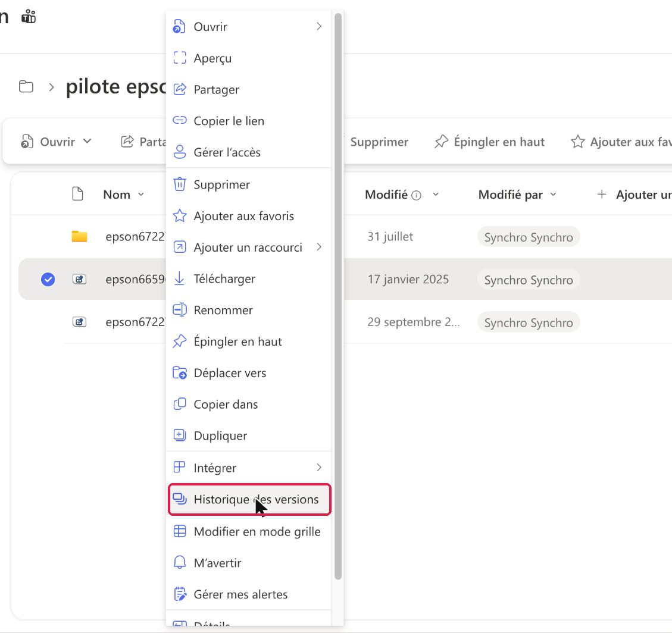Viewport: 672px width, 633px height.
Task: Click the breadcrumb chevron before pilote epson
Action: pyautogui.click(x=51, y=87)
